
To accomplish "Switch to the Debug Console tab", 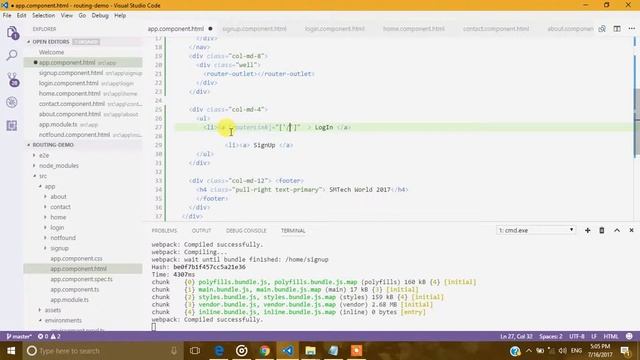I will 246,231.
